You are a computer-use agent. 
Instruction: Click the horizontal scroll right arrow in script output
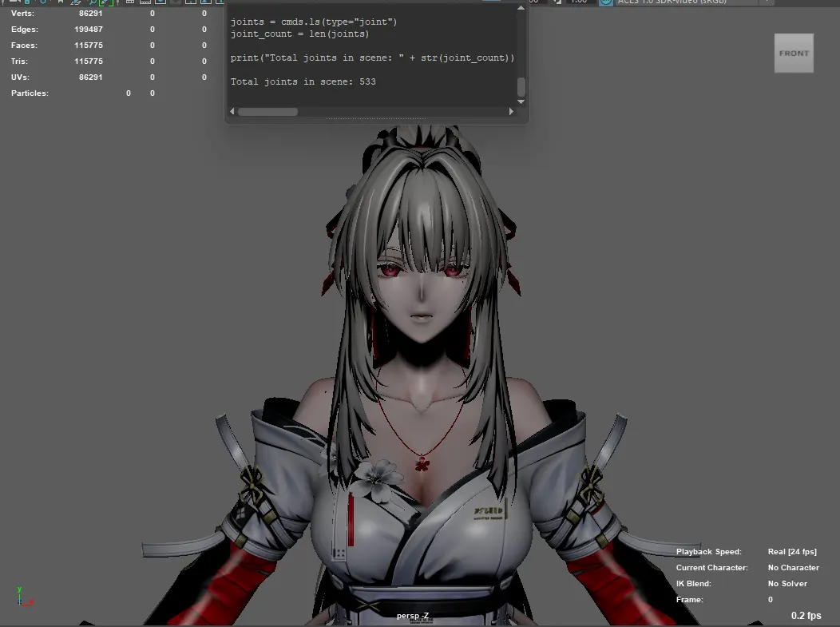(x=511, y=112)
